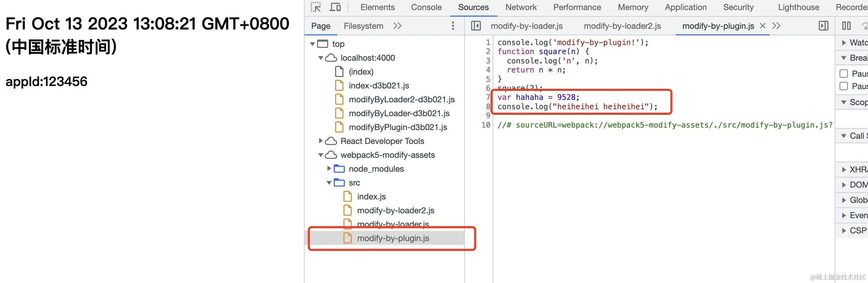Click the sourceURL comment on line 10

click(665, 125)
